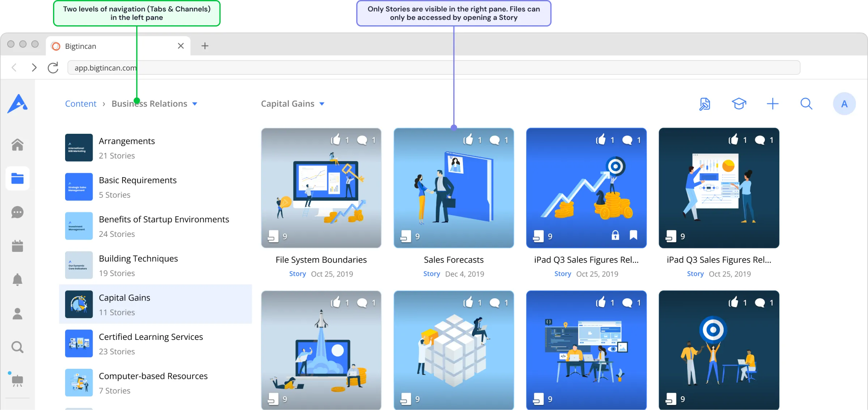Image resolution: width=868 pixels, height=410 pixels.
Task: Open the People icon in sidebar
Action: click(17, 313)
